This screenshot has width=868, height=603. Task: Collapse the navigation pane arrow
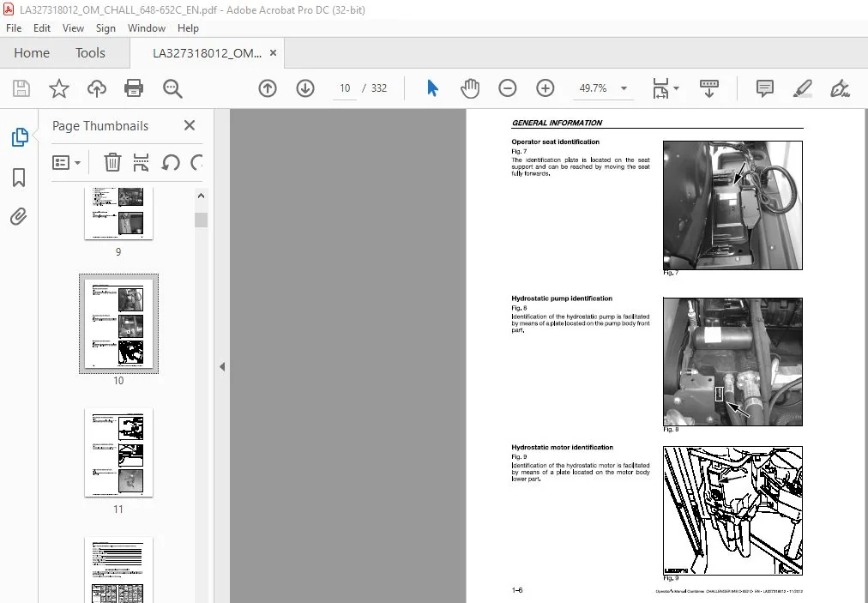point(222,366)
